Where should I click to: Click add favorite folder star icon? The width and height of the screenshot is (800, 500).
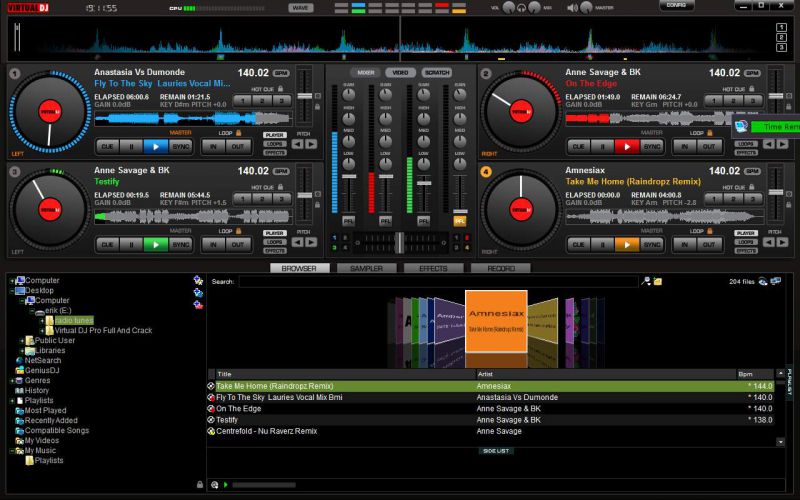[x=198, y=280]
